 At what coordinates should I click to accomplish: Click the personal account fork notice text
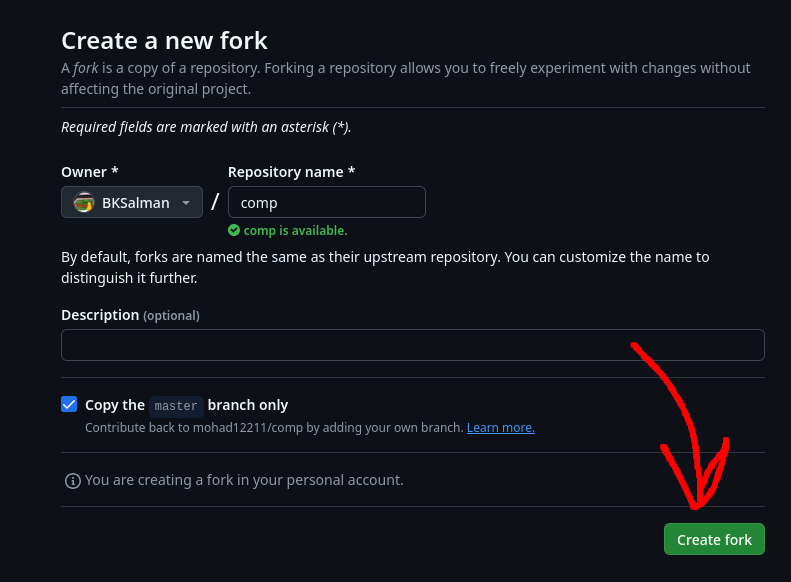[x=244, y=480]
